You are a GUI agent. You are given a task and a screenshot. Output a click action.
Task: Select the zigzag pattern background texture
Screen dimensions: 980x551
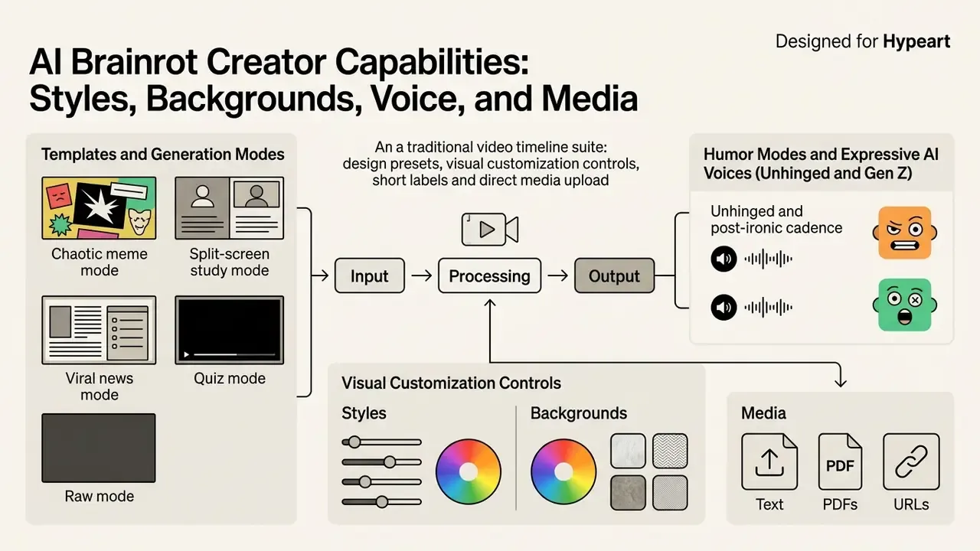click(670, 451)
